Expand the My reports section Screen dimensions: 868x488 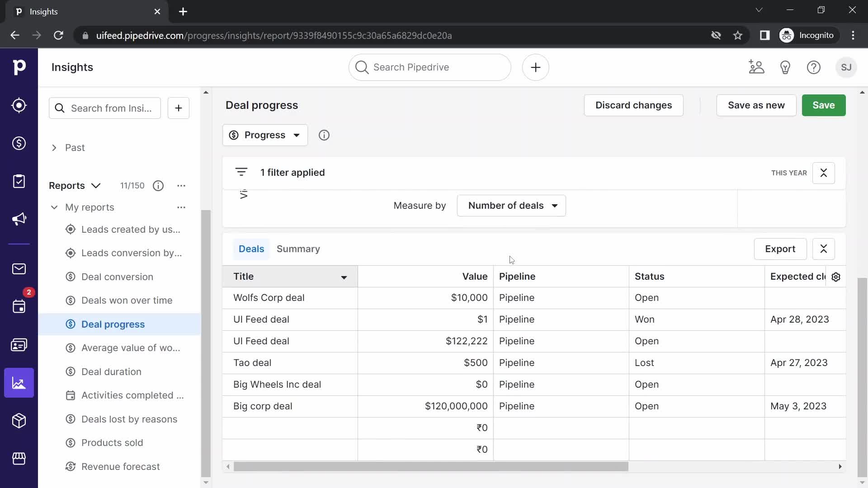(54, 207)
